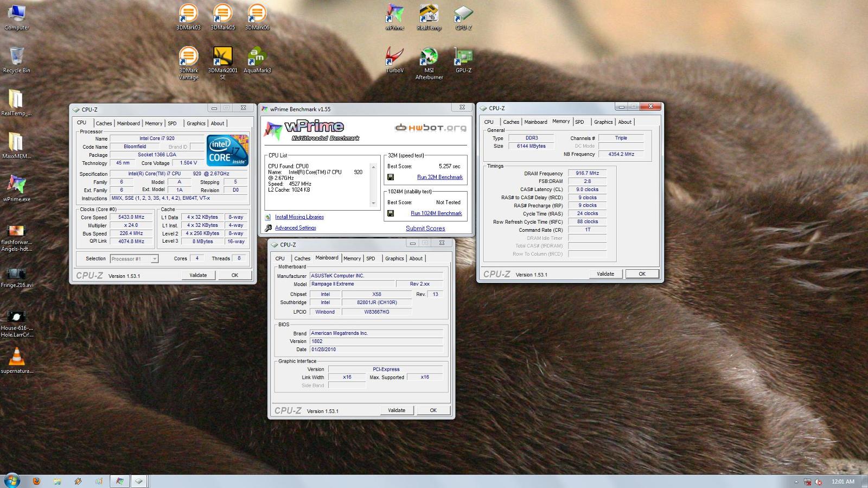Launch the AquaMark3 shortcut

coord(257,60)
